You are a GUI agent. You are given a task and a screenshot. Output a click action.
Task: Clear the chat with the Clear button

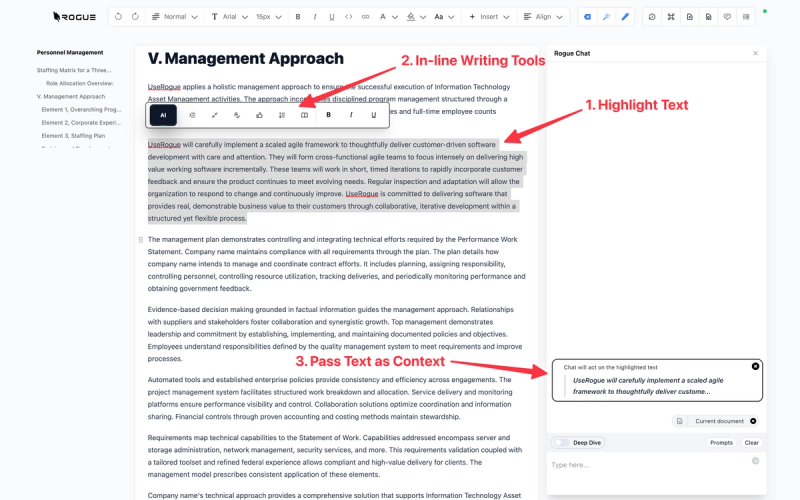751,442
